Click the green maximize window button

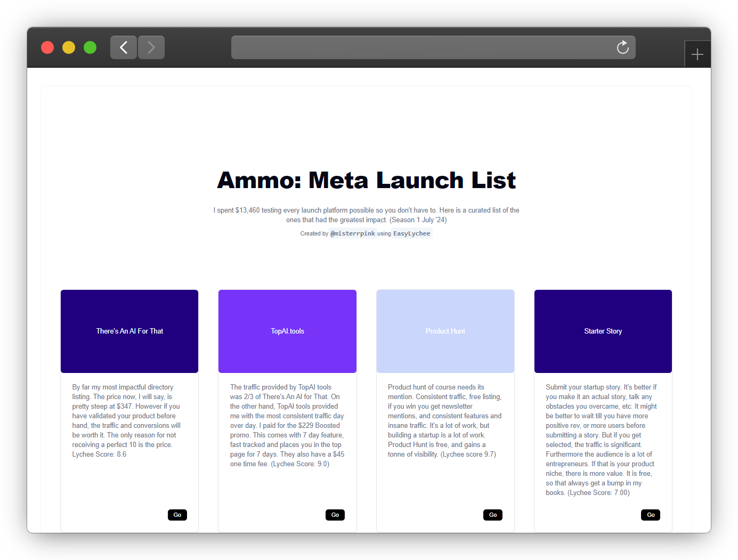pyautogui.click(x=90, y=47)
